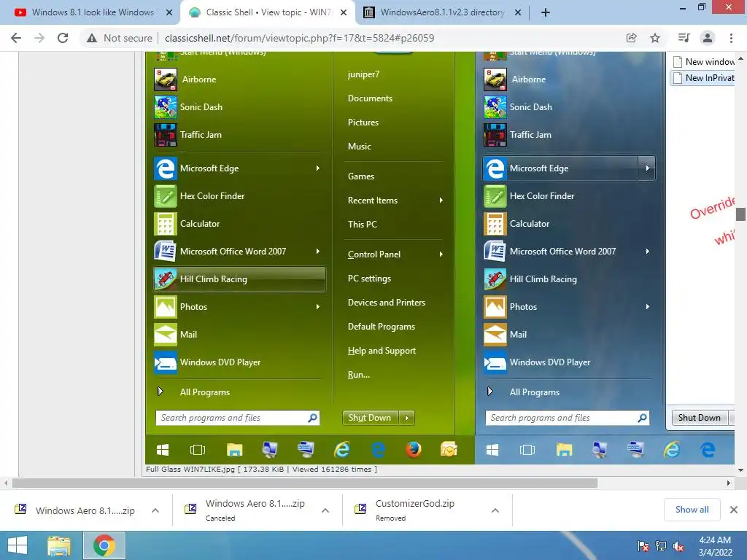Click Airborne icon in the green start menu
This screenshot has width=747, height=560.
point(166,79)
